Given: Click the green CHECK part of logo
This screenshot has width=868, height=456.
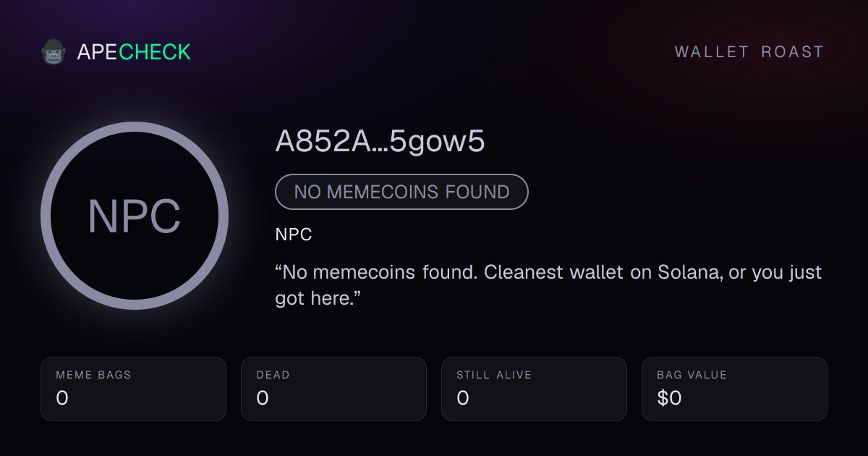Looking at the screenshot, I should [x=155, y=52].
